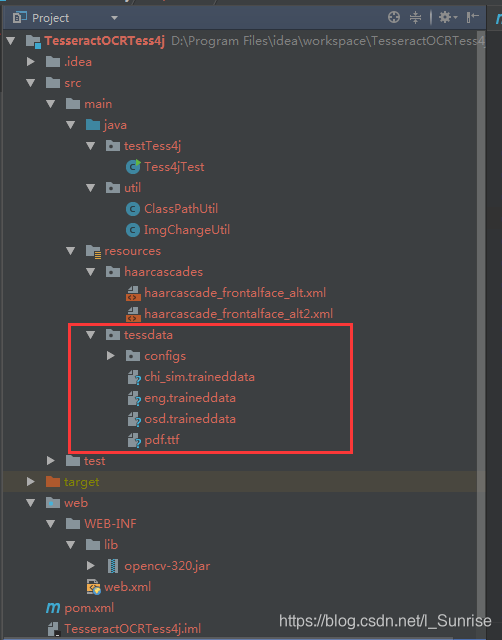Click the Tess4jTest runnable class icon
Image resolution: width=502 pixels, height=640 pixels.
point(133,167)
